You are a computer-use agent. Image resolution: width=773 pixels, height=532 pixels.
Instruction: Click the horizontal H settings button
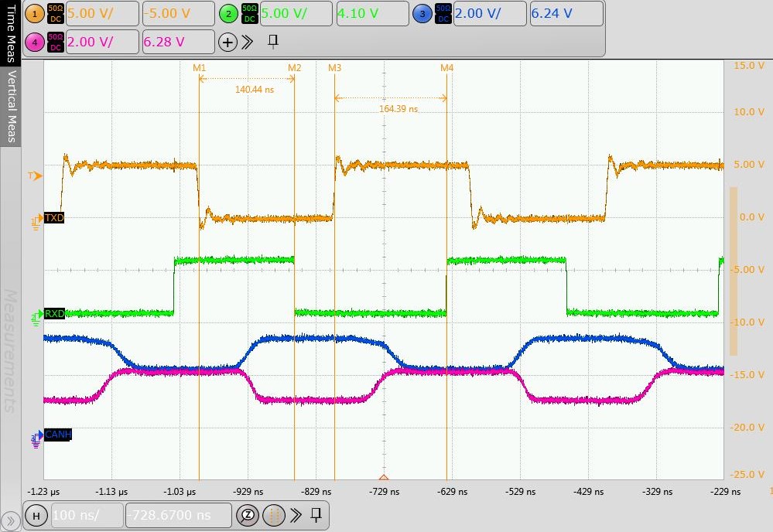tap(36, 515)
